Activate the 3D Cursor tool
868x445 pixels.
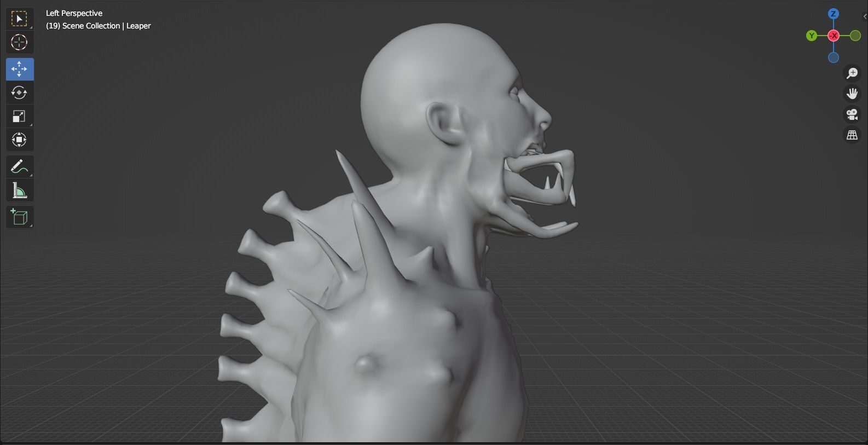point(19,42)
